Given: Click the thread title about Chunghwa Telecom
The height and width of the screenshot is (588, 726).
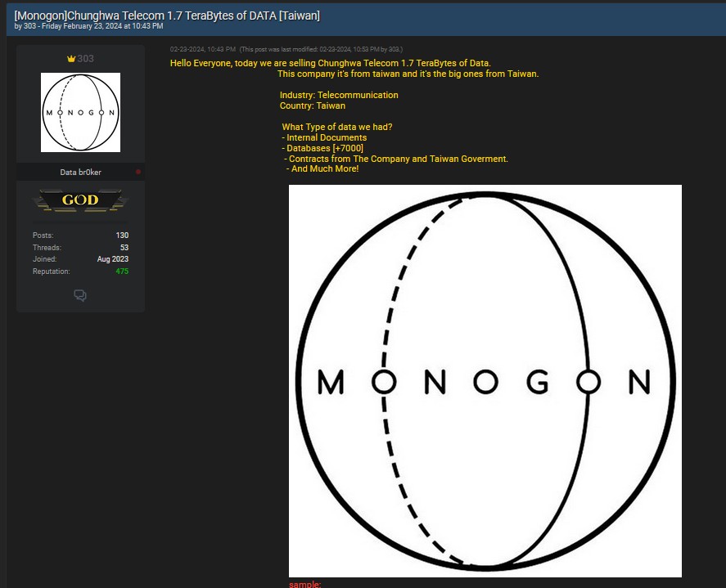Looking at the screenshot, I should [x=167, y=15].
